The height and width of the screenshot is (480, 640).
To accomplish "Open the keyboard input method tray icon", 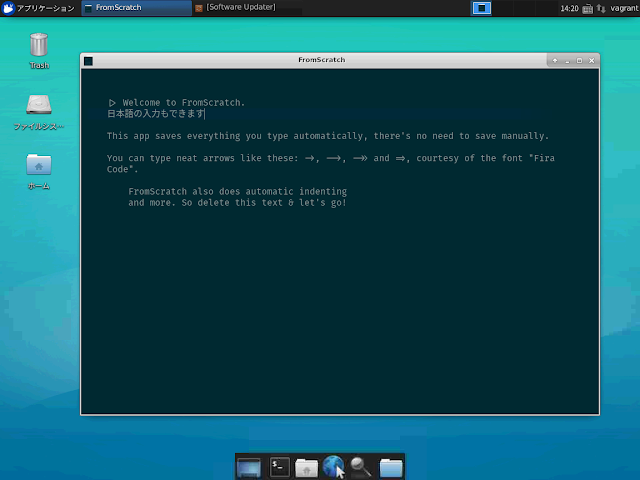I will (587, 9).
